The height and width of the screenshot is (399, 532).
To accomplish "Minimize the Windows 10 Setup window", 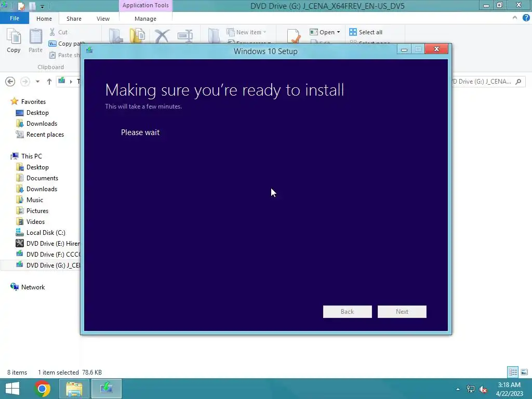I will point(404,49).
